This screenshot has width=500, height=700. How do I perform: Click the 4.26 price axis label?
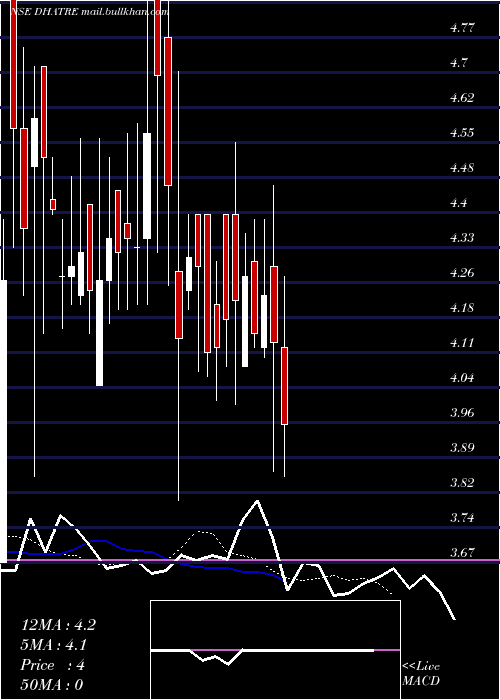pyautogui.click(x=462, y=273)
